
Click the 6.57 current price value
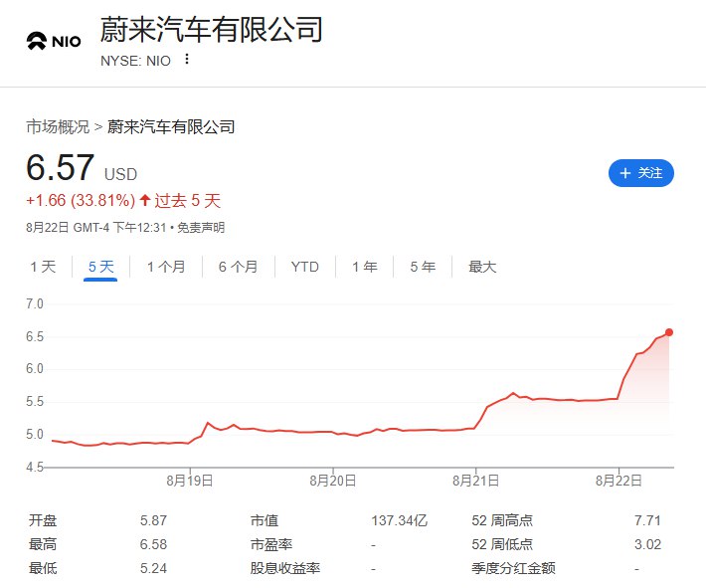(x=61, y=168)
